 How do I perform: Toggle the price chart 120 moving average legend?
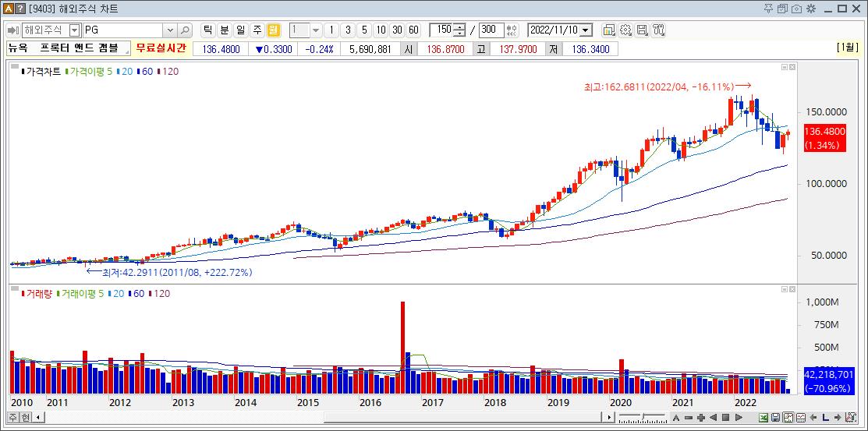click(x=168, y=72)
